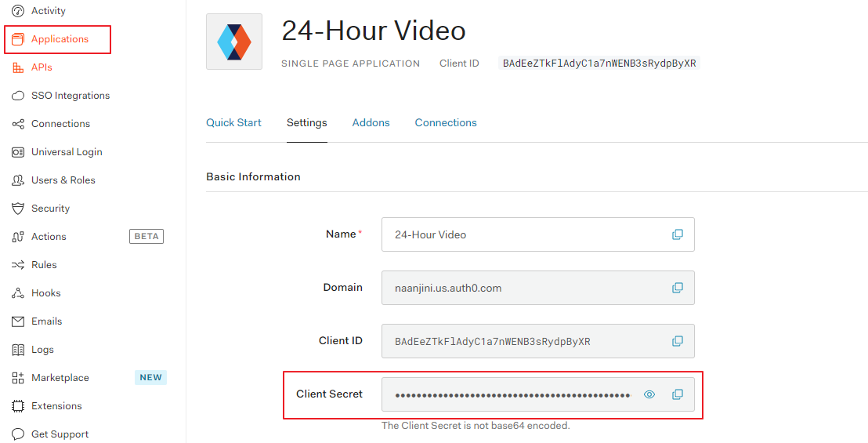Click the Extensions chip icon
The height and width of the screenshot is (443, 868).
pyautogui.click(x=18, y=406)
